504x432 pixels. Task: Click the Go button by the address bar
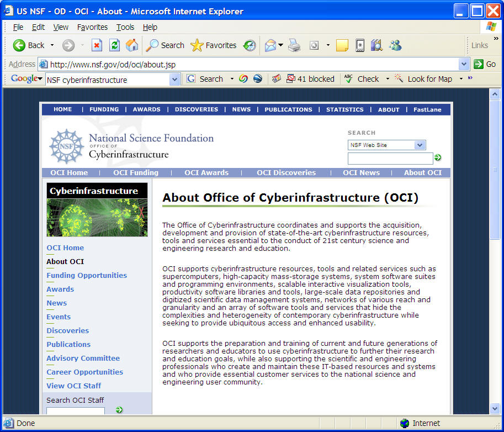click(485, 64)
